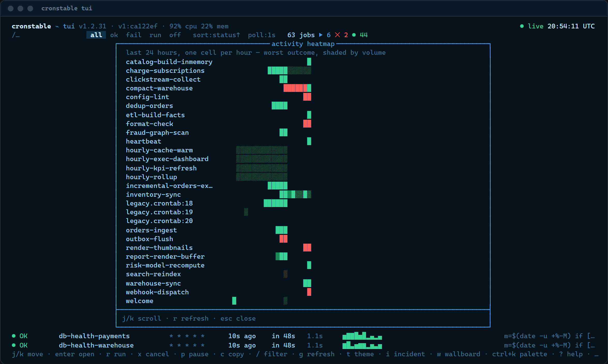Click 'i incident' in bottom key bar
Image resolution: width=608 pixels, height=364 pixels.
click(x=405, y=354)
